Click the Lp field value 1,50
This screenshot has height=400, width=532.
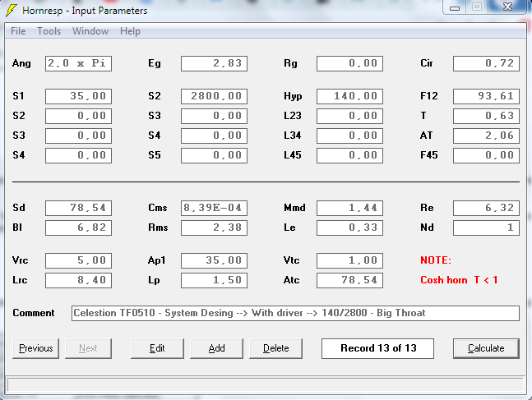coord(214,280)
